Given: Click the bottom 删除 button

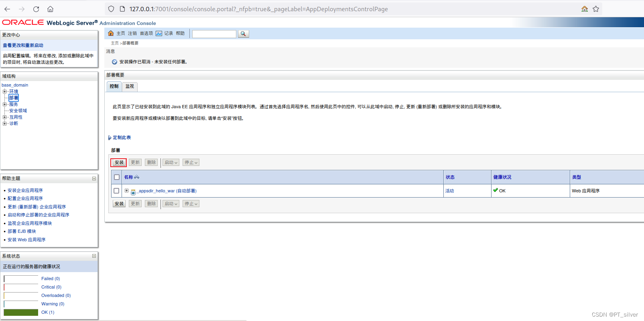Looking at the screenshot, I should point(151,204).
